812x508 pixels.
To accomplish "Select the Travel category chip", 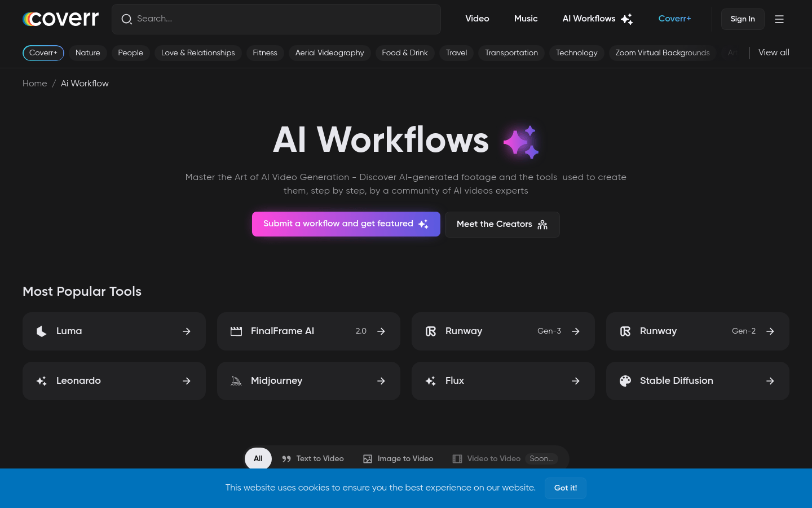I will click(x=457, y=53).
